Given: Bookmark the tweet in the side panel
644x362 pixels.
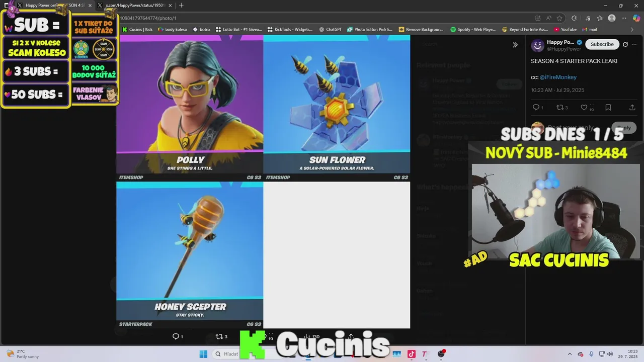Looking at the screenshot, I should tap(608, 108).
